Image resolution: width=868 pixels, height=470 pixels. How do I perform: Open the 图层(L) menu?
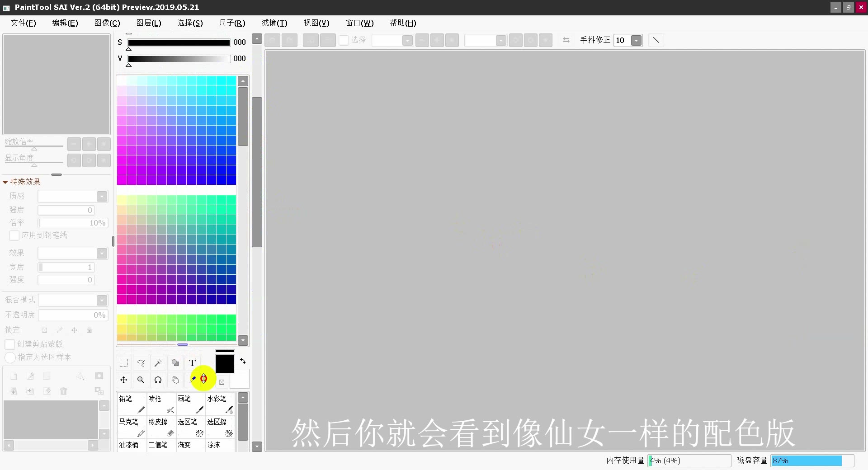[x=149, y=23]
